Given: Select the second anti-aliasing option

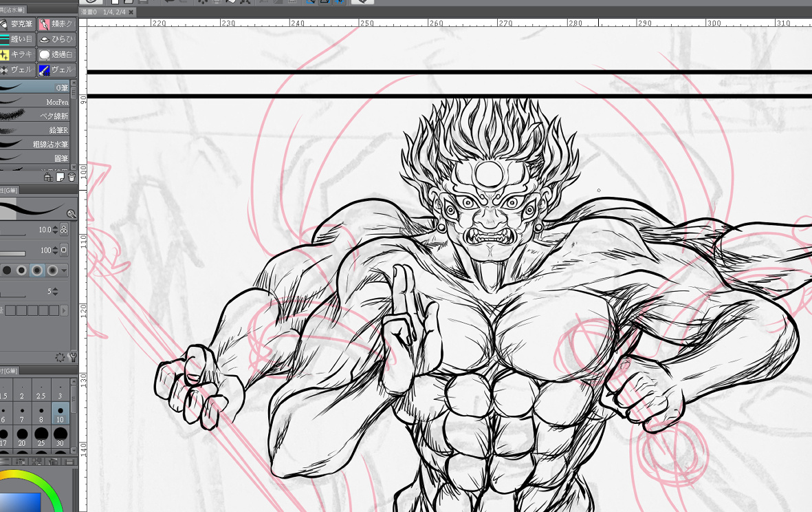Looking at the screenshot, I should pyautogui.click(x=22, y=270).
